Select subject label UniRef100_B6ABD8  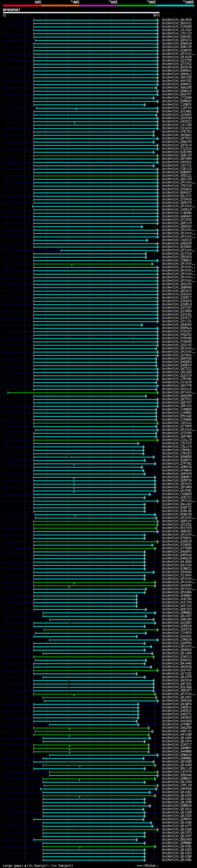click(x=176, y=457)
